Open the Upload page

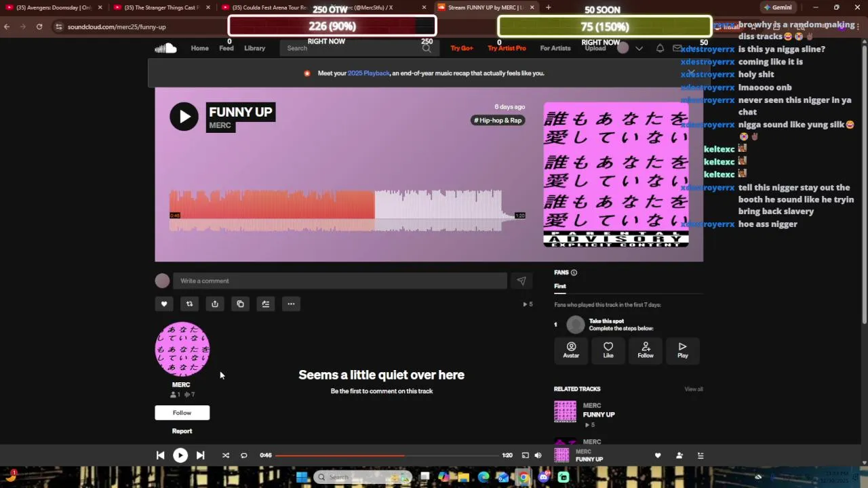tap(595, 48)
